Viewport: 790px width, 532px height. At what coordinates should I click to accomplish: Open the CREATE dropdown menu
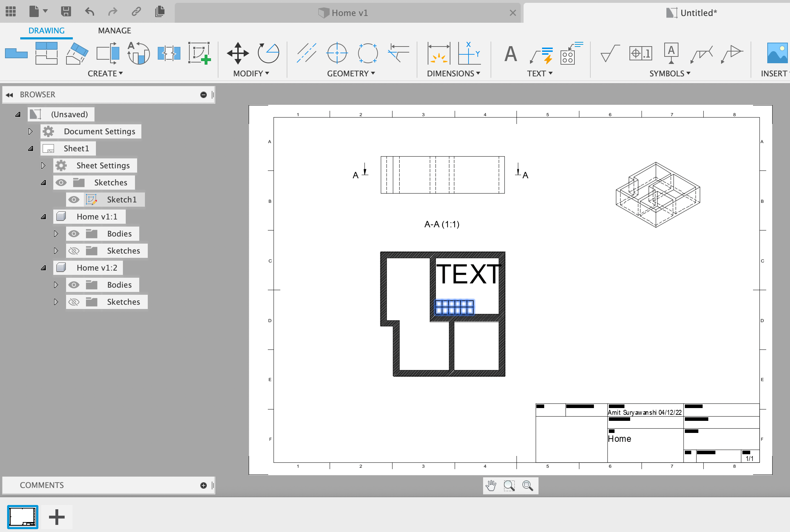pyautogui.click(x=105, y=74)
